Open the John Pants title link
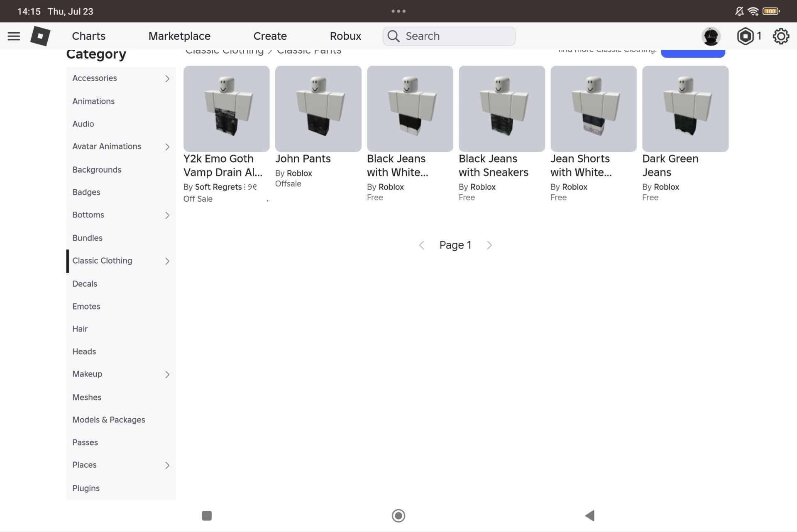The width and height of the screenshot is (797, 532). tap(303, 159)
